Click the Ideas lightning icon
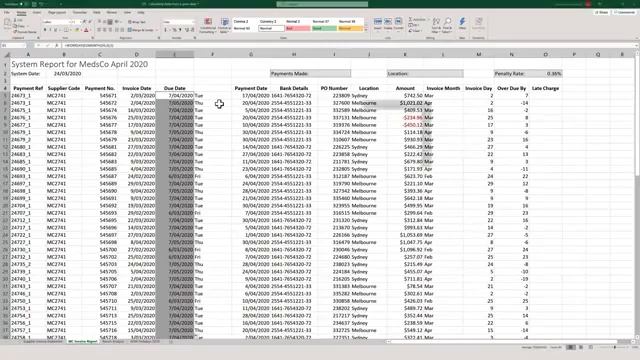Viewport: 640px width, 360px height. (462, 24)
